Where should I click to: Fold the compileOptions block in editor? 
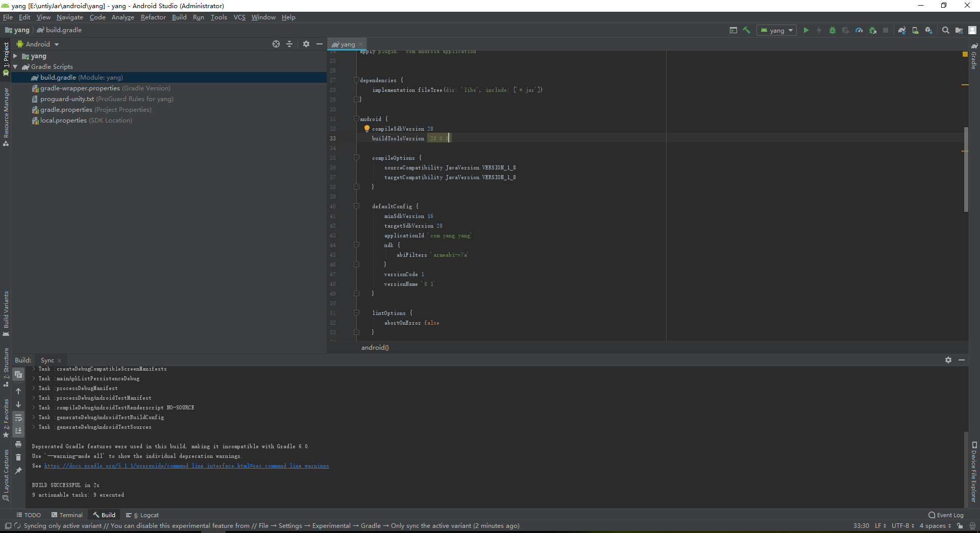point(356,158)
